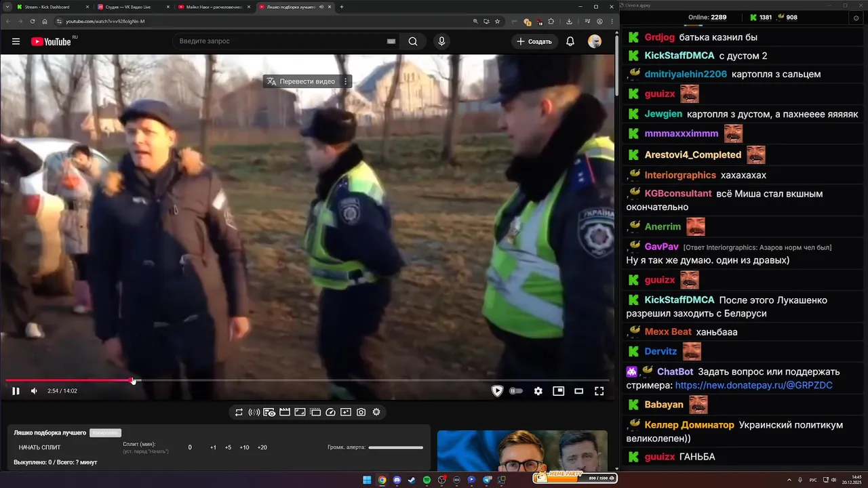The height and width of the screenshot is (488, 868).
Task: Click НАЧАТЬ СПЛИТ button
Action: [x=39, y=447]
